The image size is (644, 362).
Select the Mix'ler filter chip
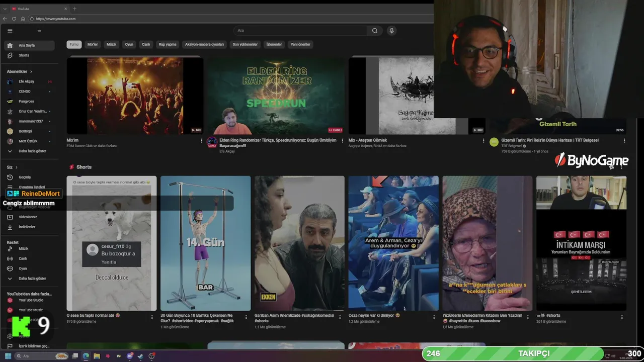(93, 44)
